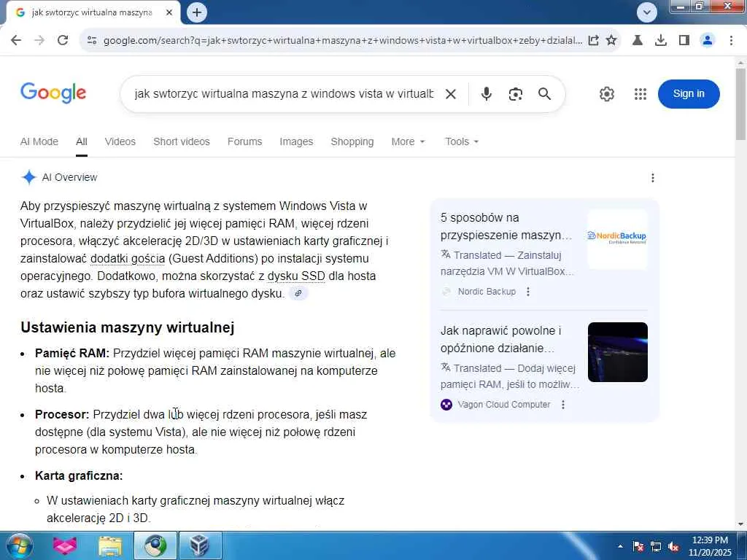
Task: Close the 'jak swtorzyc wirtualna maszyna' tab
Action: [169, 13]
